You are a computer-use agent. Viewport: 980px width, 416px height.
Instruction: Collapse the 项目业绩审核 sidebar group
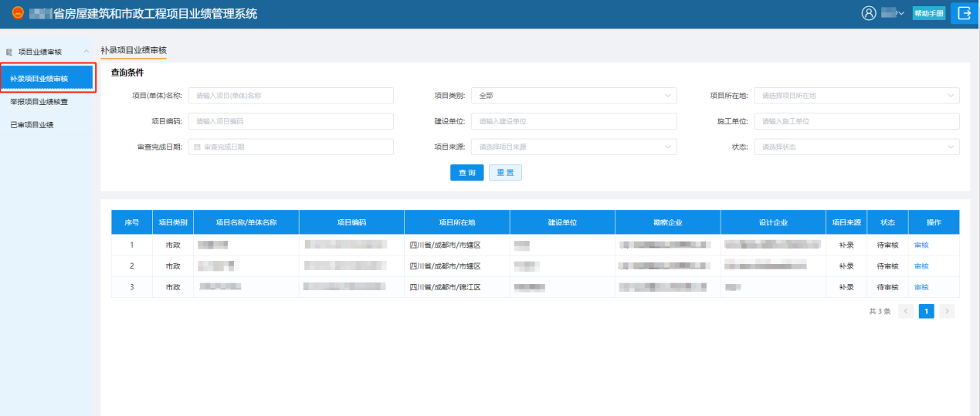tap(86, 52)
